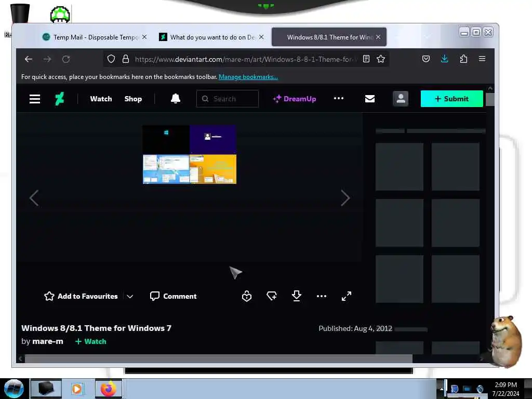Open the Windows Start orb

tap(14, 389)
